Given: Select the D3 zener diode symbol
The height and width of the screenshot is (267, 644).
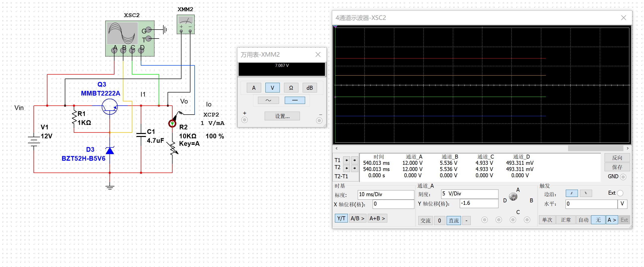Looking at the screenshot, I should (110, 150).
